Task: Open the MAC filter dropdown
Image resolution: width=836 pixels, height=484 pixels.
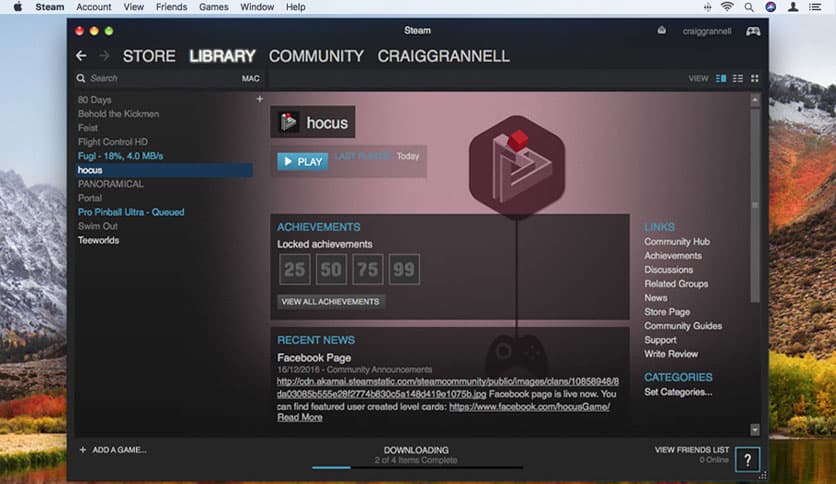Action: 251,78
